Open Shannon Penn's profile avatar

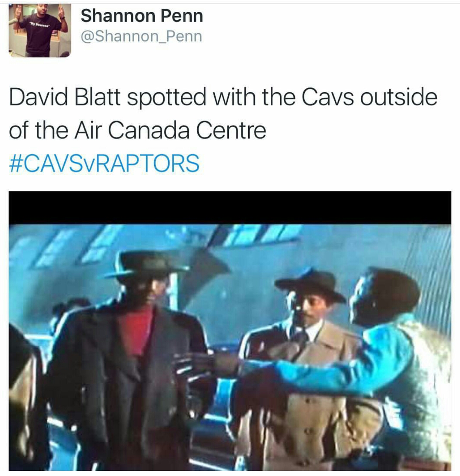[x=39, y=31]
